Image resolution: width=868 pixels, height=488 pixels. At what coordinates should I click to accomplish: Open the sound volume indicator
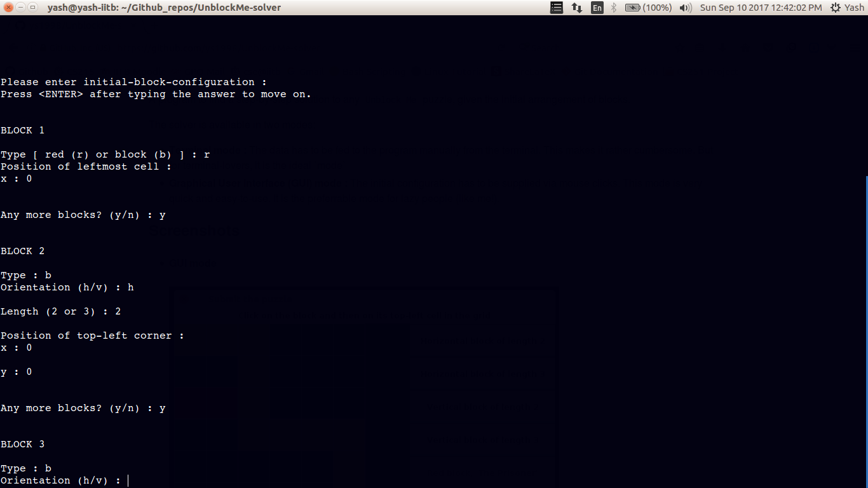coord(686,8)
